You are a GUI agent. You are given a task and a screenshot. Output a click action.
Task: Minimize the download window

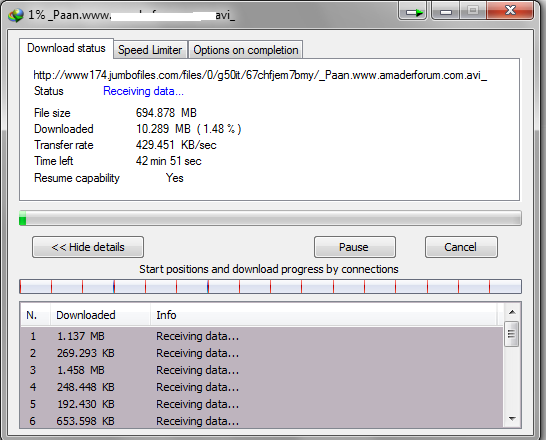446,11
